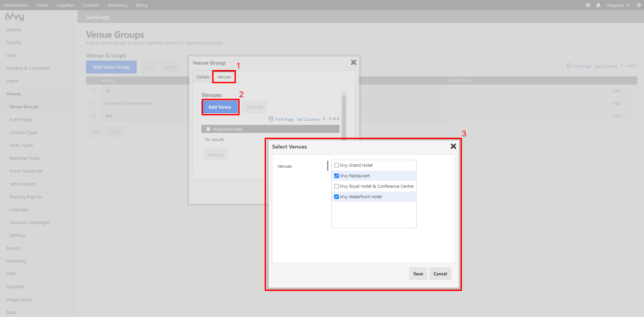Open the Marketplace menu

(x=16, y=5)
